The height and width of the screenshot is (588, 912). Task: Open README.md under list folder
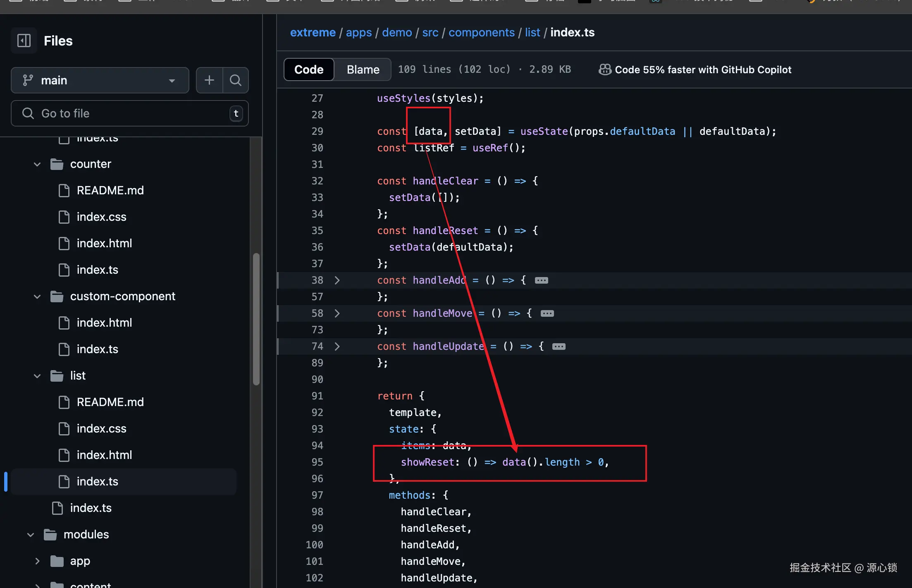(110, 402)
